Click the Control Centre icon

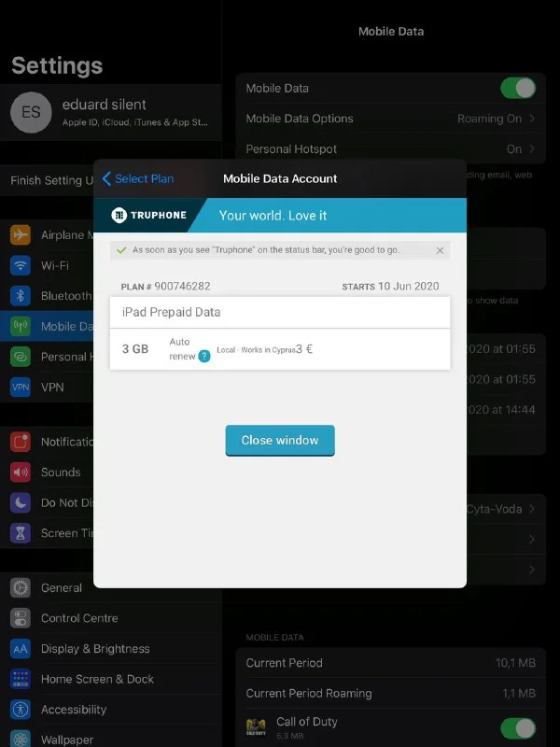tap(21, 618)
